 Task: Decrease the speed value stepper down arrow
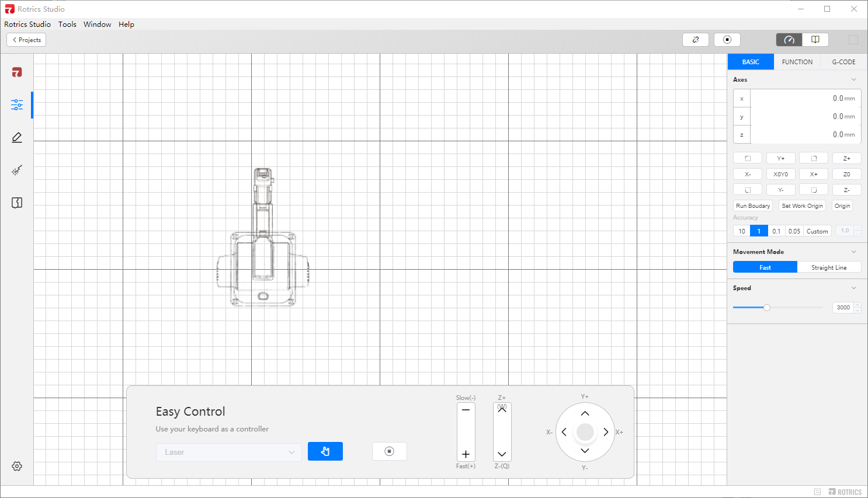coord(857,310)
